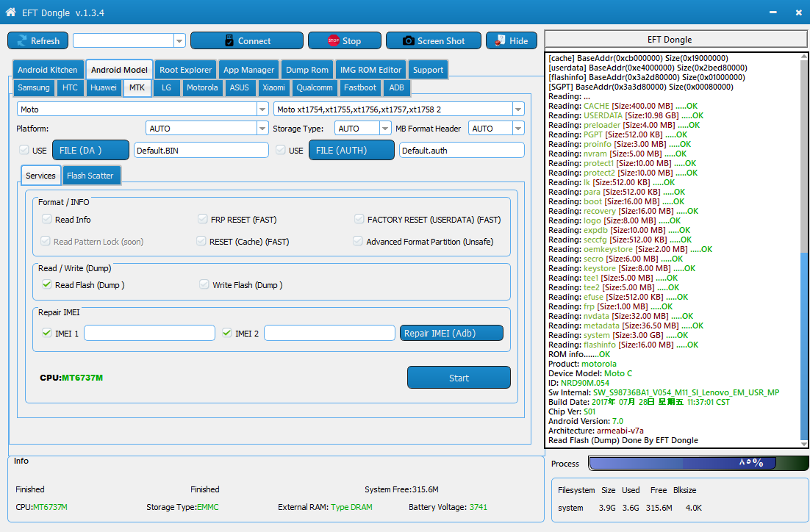Open the App Manager tab

point(248,70)
